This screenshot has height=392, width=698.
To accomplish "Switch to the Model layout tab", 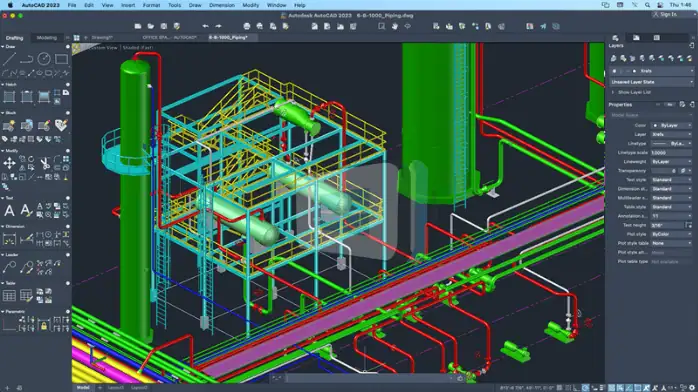I will [x=83, y=388].
